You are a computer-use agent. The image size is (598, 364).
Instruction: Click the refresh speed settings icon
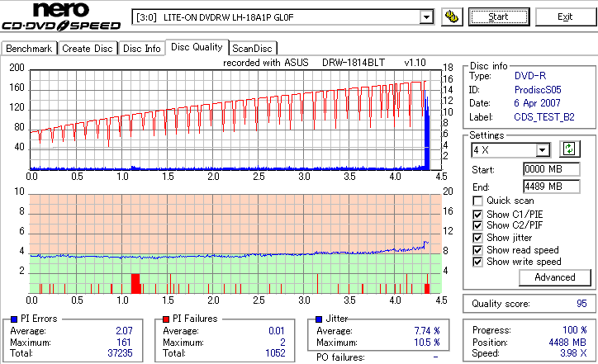[569, 149]
